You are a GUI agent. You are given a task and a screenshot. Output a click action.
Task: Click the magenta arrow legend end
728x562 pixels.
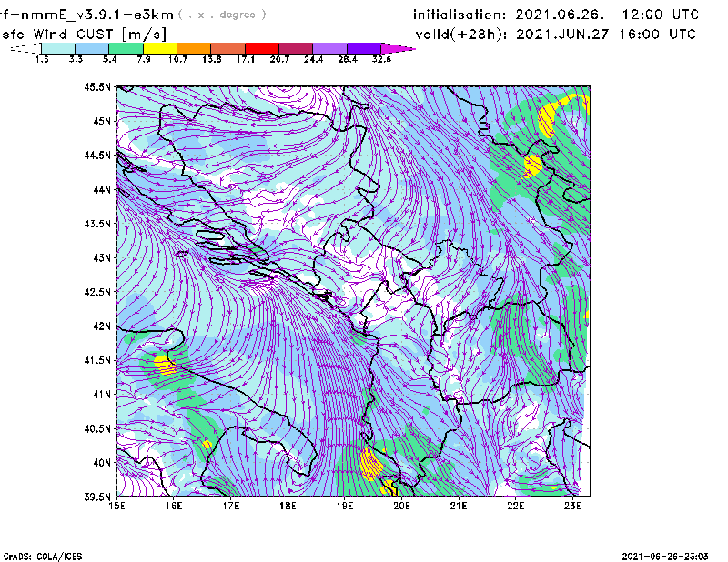click(x=398, y=48)
